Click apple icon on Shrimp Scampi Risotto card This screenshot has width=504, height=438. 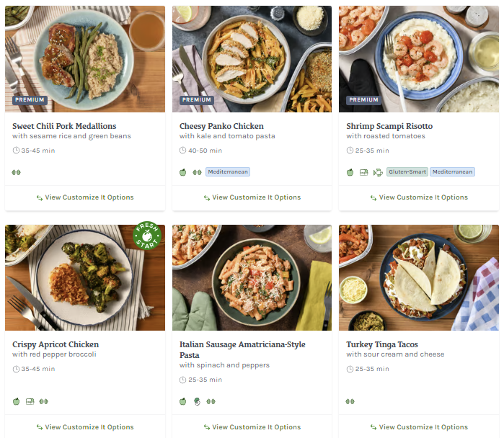pyautogui.click(x=350, y=172)
